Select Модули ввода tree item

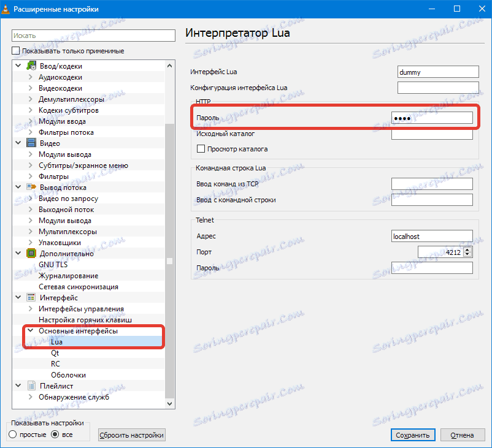(x=62, y=121)
